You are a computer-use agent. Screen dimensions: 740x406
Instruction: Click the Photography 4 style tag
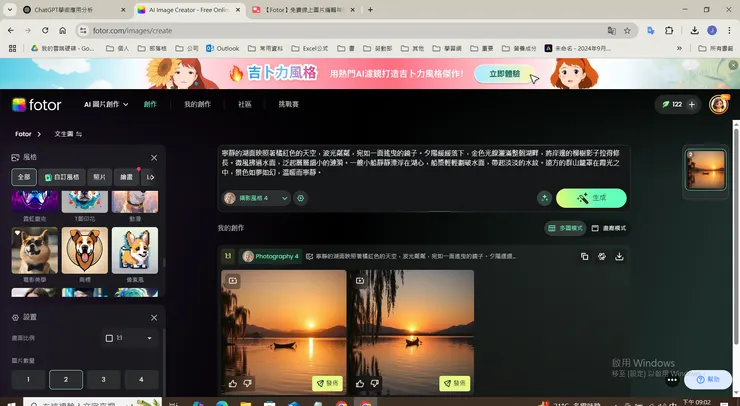(271, 256)
